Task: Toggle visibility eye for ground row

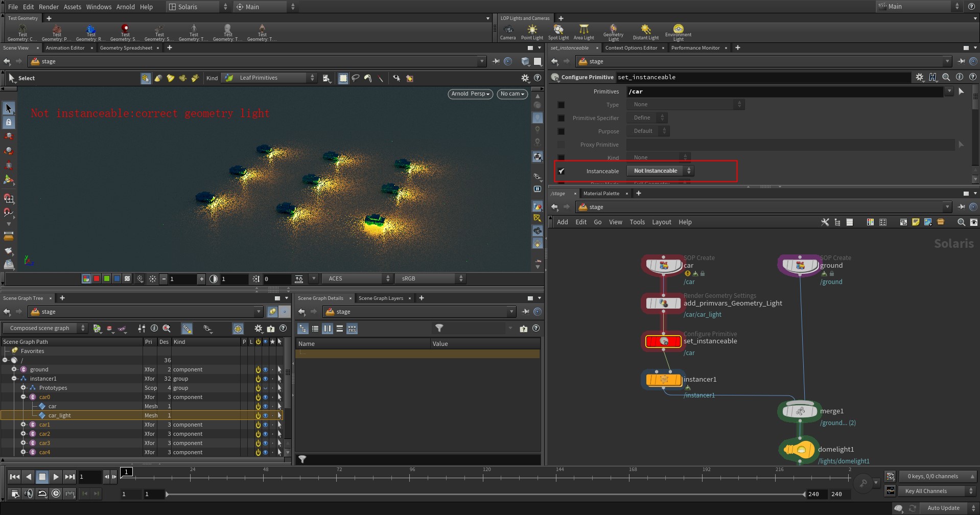Action: tap(265, 370)
